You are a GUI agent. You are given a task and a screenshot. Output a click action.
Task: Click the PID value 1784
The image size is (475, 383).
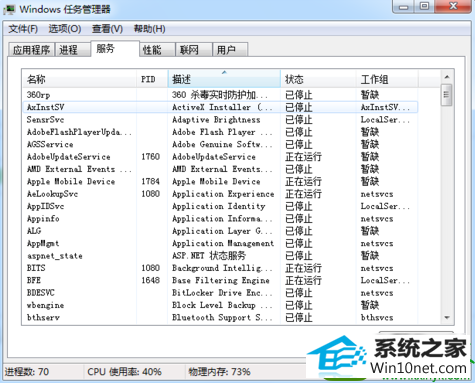pos(151,181)
